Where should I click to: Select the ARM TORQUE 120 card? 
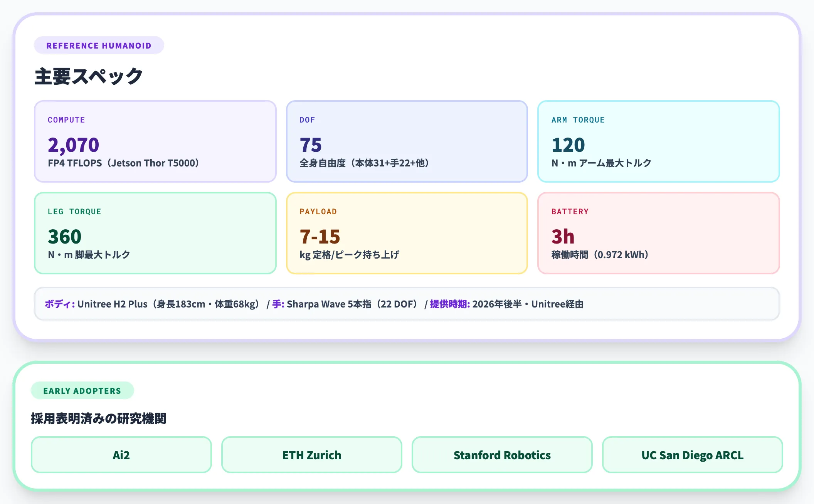pos(659,141)
